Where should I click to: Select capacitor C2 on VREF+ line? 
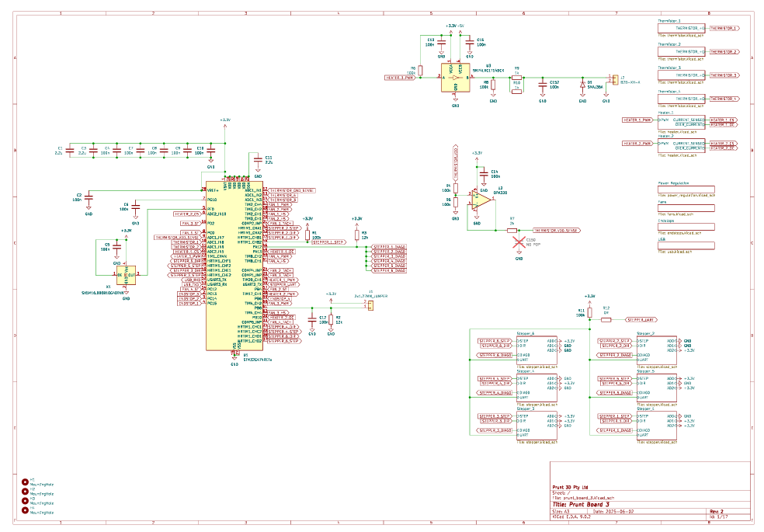pyautogui.click(x=89, y=197)
